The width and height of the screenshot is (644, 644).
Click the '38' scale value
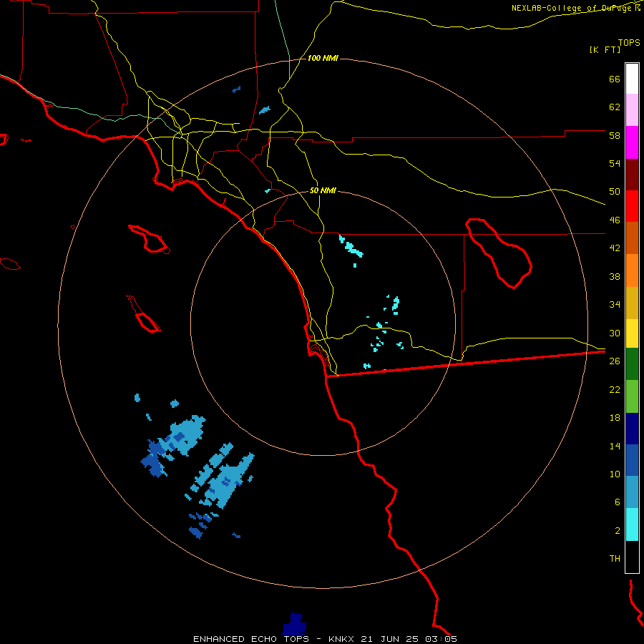(615, 276)
